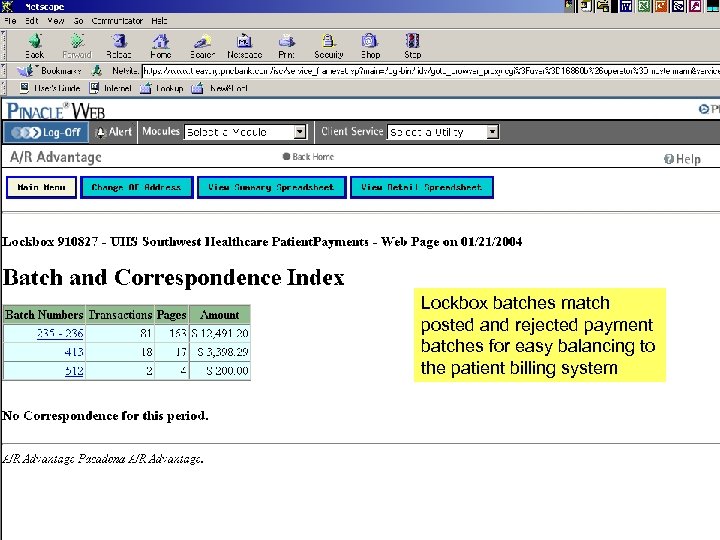Click the $ 12,491.20 amount cell
Image resolution: width=720 pixels, height=540 pixels.
tap(219, 333)
